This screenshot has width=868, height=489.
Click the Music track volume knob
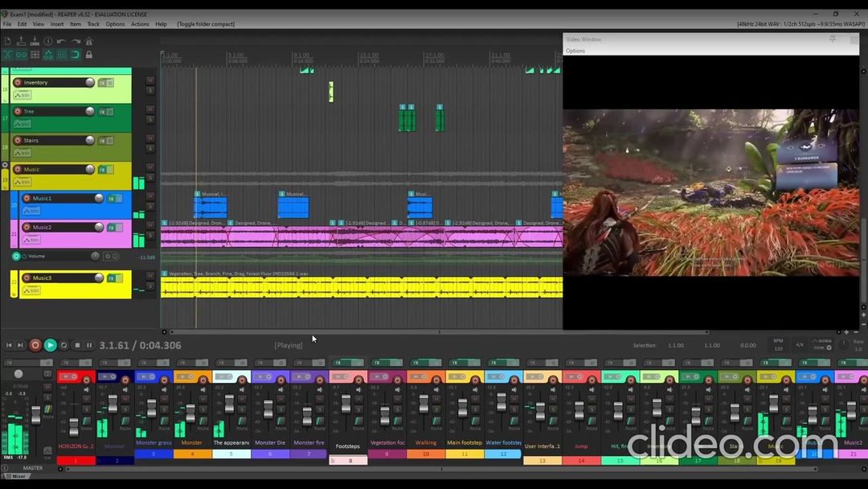coord(90,170)
